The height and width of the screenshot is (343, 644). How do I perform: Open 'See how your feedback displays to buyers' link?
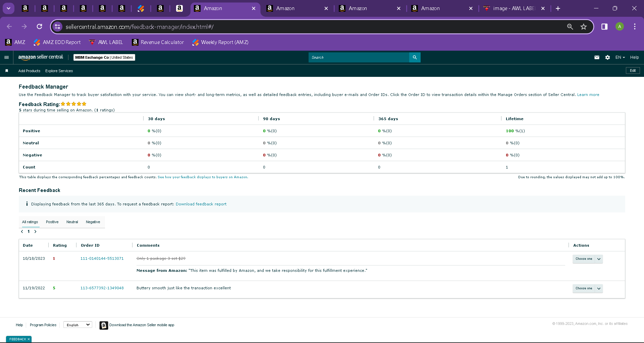coord(203,177)
